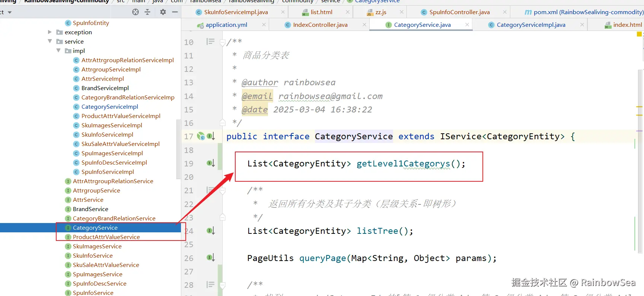Fold the comment start at line 28
This screenshot has height=296, width=644.
click(x=223, y=286)
